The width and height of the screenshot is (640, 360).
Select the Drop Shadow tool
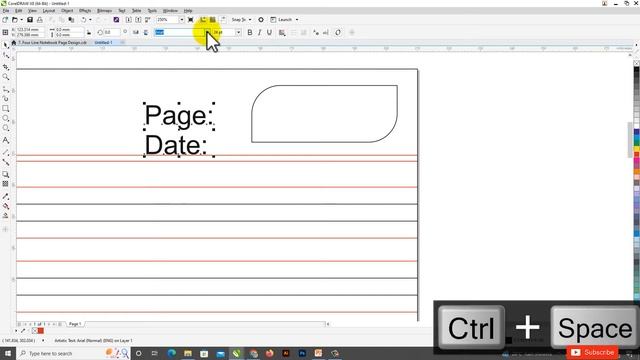(x=6, y=174)
